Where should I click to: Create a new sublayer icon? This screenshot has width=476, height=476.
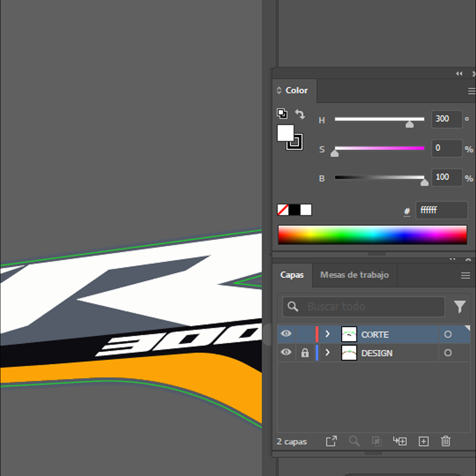[400, 441]
